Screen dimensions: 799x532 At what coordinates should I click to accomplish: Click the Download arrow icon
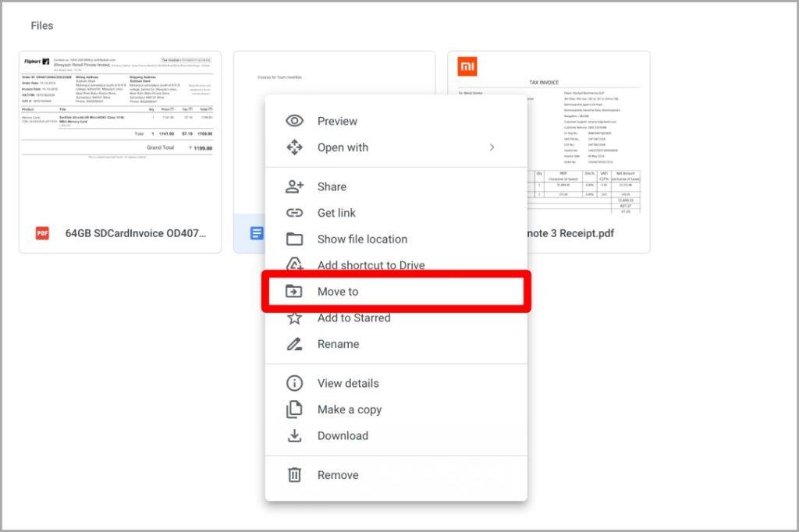pyautogui.click(x=294, y=436)
